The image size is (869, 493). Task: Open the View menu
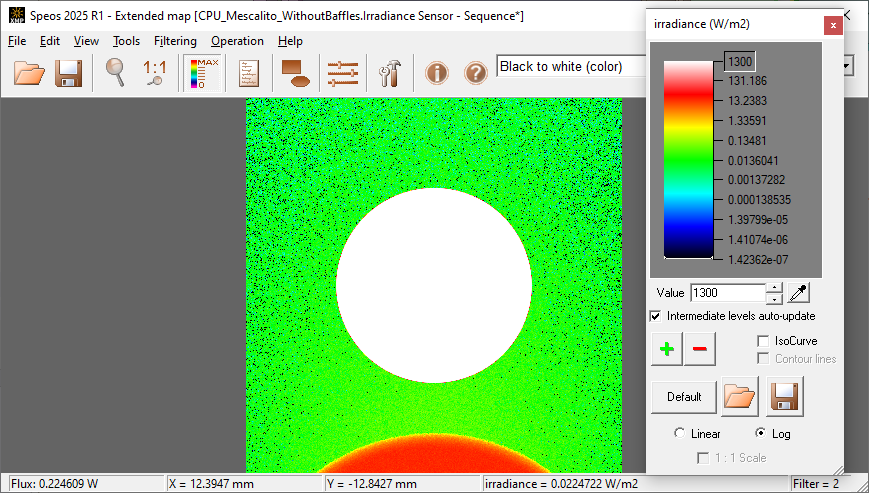tap(86, 41)
